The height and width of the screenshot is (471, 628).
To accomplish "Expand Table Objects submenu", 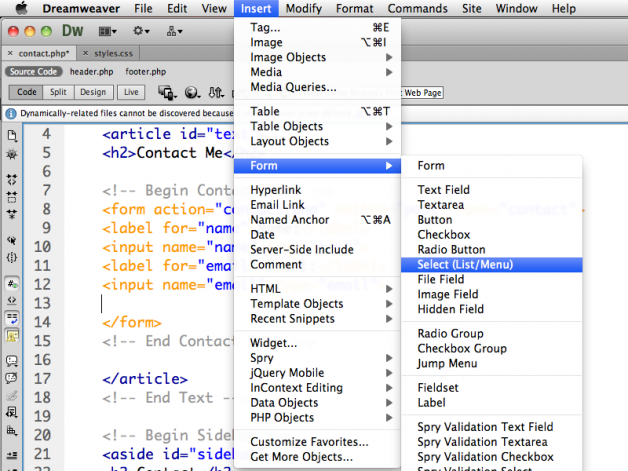I will pos(317,126).
